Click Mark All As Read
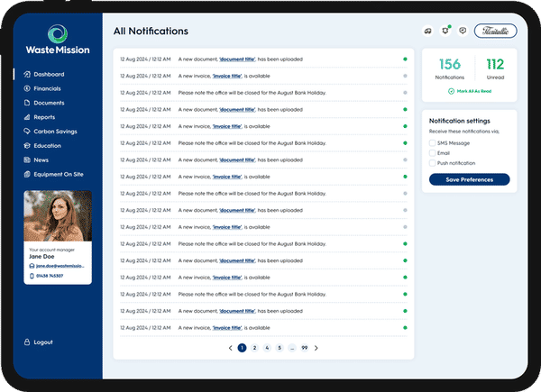The height and width of the screenshot is (392, 541). pos(470,91)
